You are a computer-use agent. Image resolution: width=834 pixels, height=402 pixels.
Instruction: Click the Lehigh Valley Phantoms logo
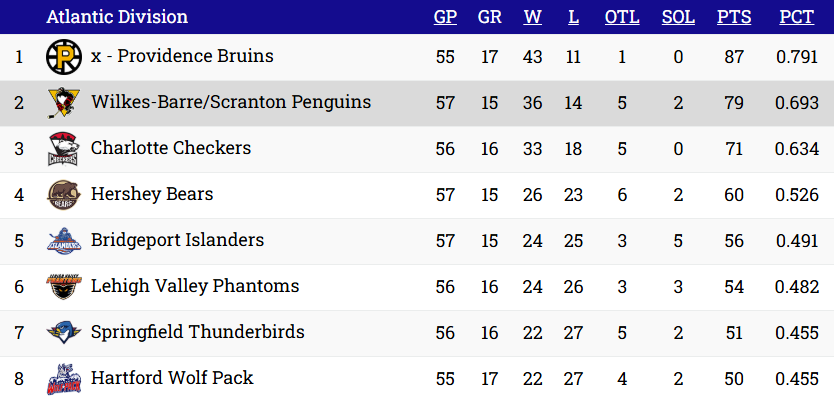[63, 287]
